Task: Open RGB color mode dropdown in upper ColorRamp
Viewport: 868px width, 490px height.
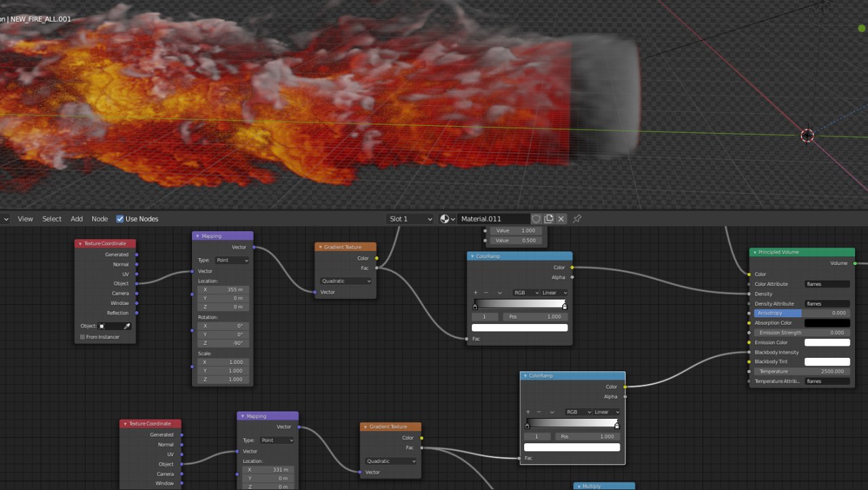Action: pyautogui.click(x=526, y=293)
